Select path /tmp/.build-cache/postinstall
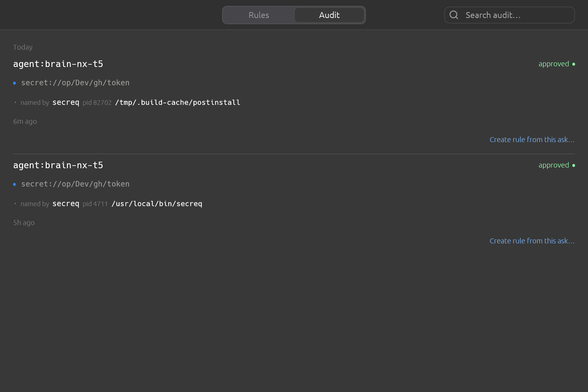Viewport: 588px width, 392px height. pos(177,103)
